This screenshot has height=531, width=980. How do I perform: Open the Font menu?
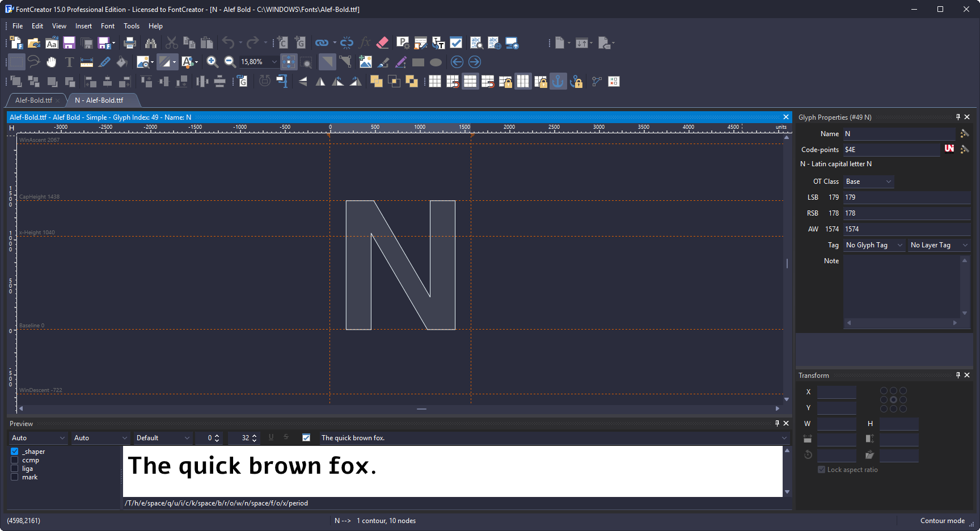click(x=107, y=26)
